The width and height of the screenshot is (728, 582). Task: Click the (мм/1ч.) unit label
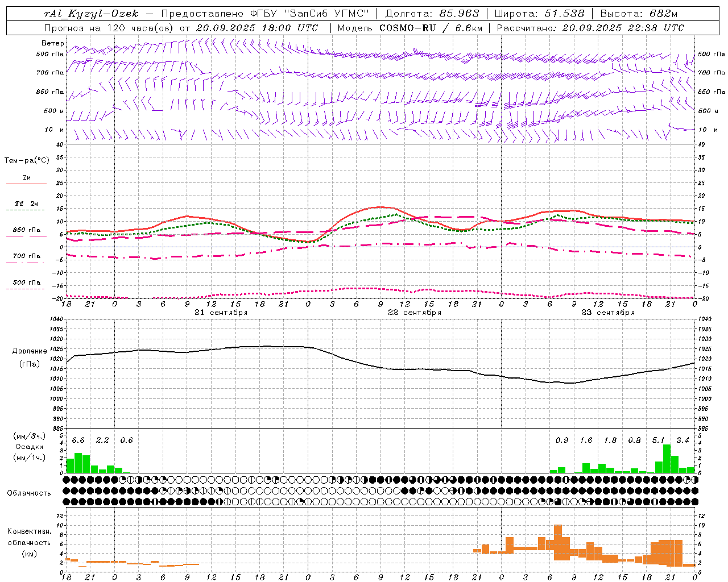pyautogui.click(x=30, y=458)
